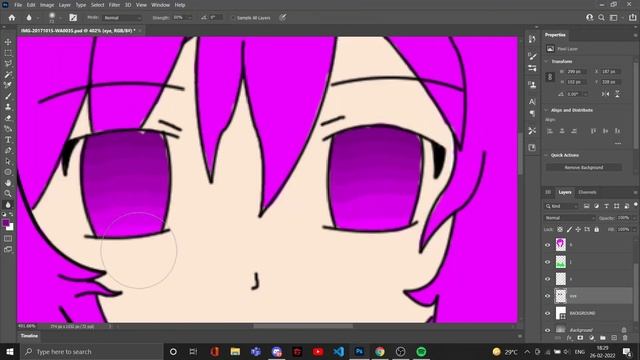Toggle lock transparent pixels

pos(560,229)
